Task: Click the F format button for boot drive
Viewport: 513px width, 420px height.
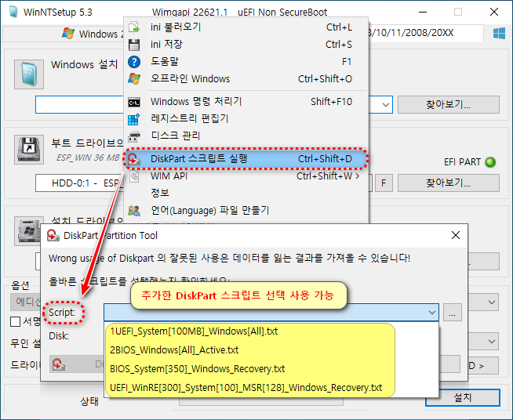Action: tap(384, 183)
